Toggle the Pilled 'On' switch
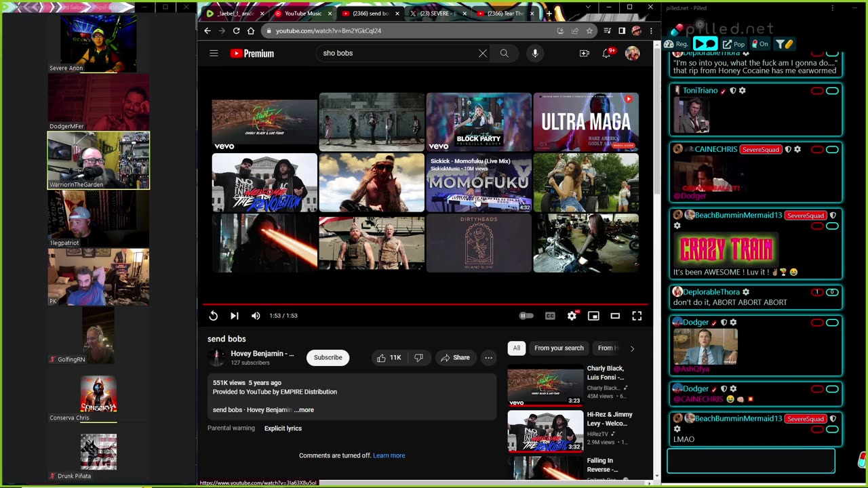This screenshot has height=488, width=868. click(x=759, y=44)
